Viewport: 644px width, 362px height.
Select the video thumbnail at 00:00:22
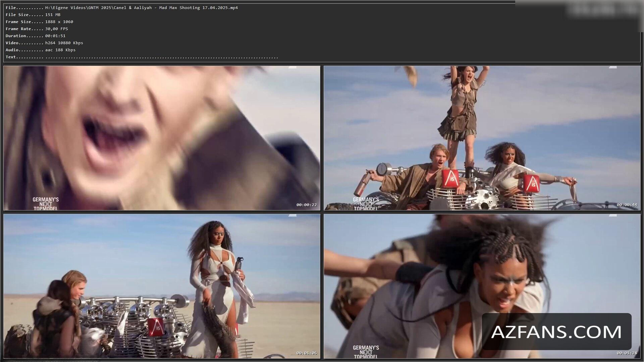pos(162,138)
